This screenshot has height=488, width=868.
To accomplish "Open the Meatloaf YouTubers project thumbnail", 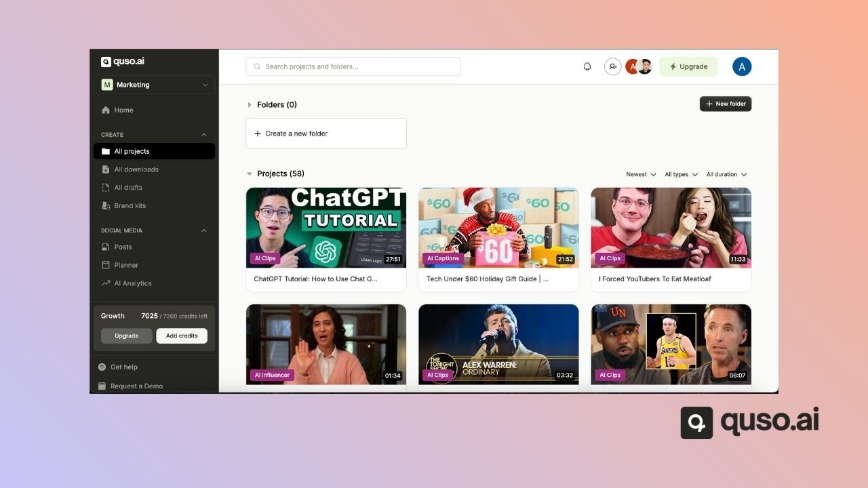I will (671, 228).
